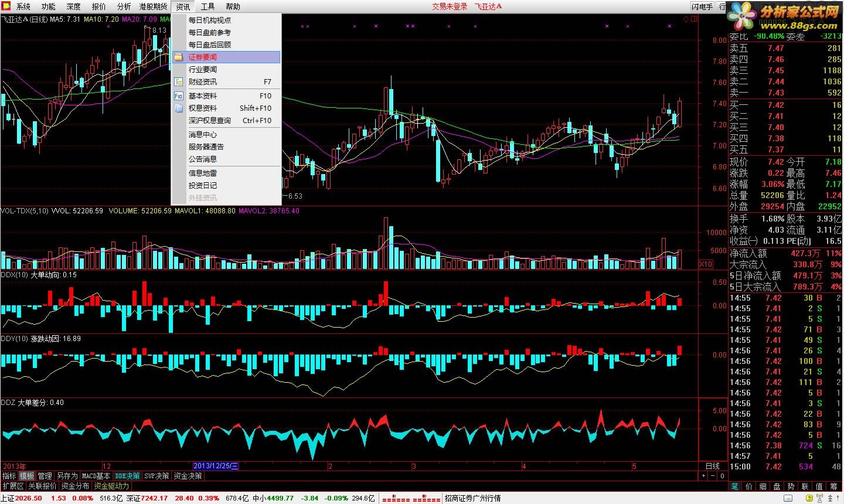844x504 pixels.
Task: Click the 日线 period selector
Action: click(x=713, y=466)
